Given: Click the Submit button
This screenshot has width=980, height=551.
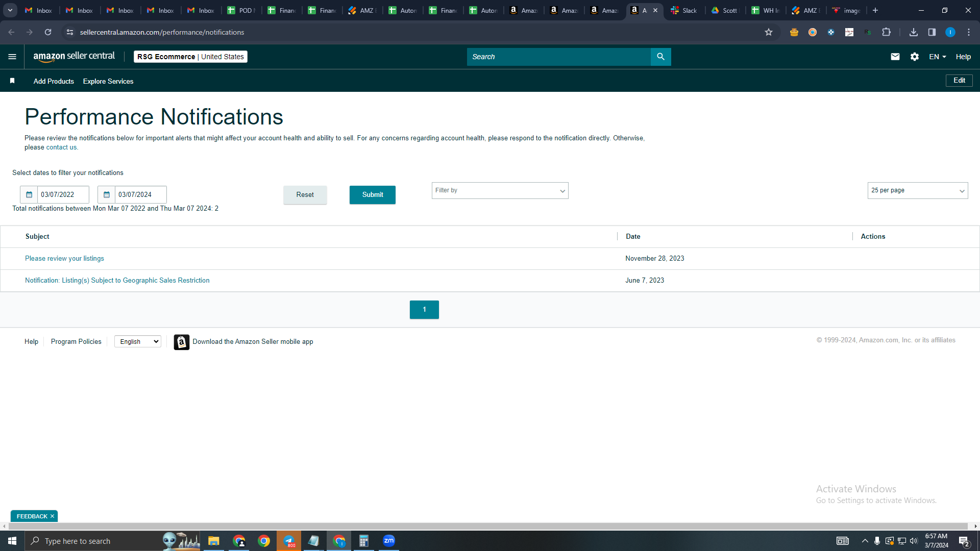Looking at the screenshot, I should coord(373,195).
